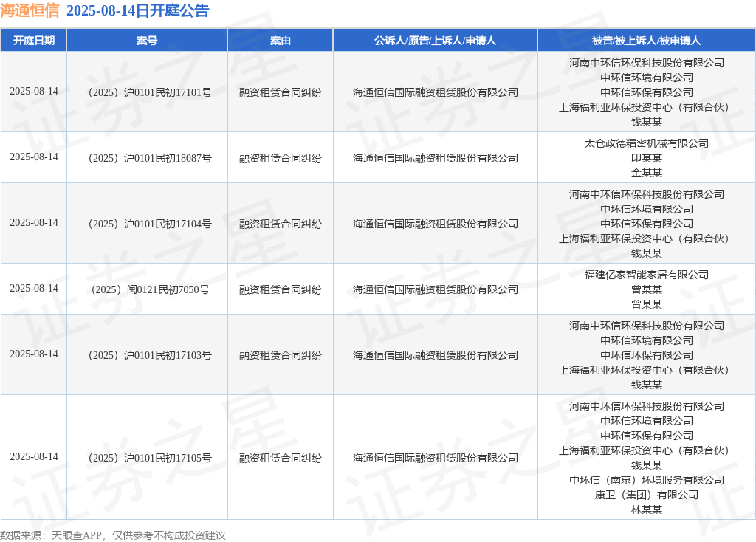
Task: Click defendant 印某某
Action: click(x=647, y=158)
